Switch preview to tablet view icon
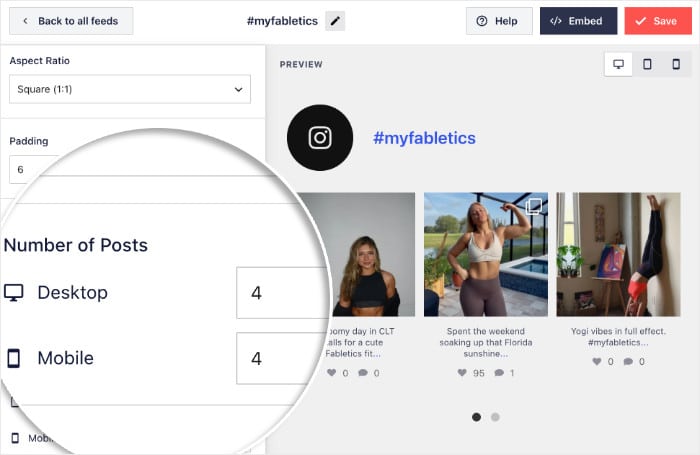Screen dimensions: 700x455 click(647, 64)
